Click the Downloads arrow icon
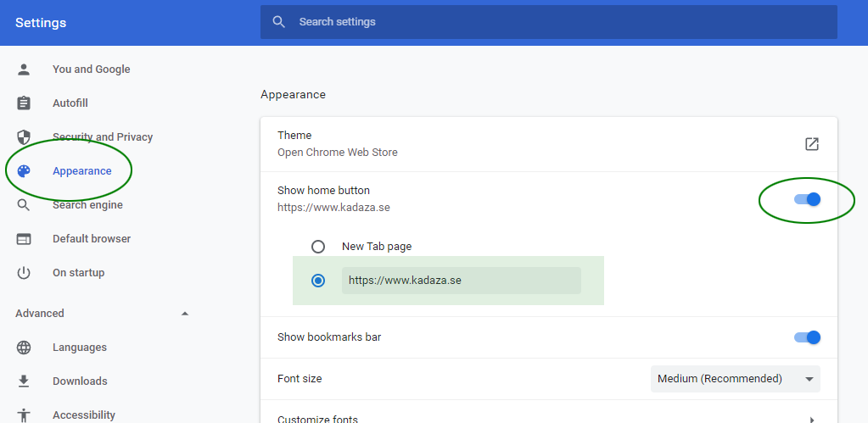 [x=24, y=381]
